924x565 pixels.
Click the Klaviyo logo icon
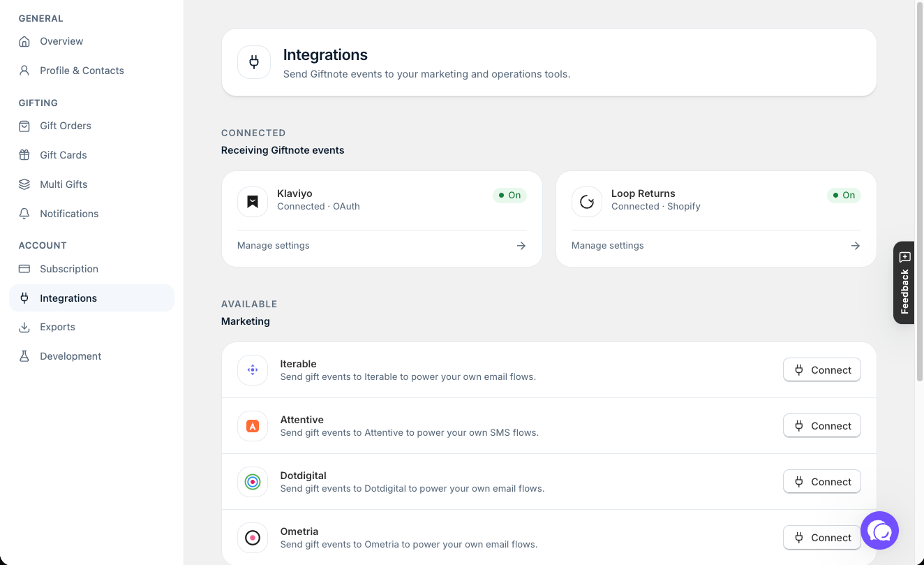pos(253,202)
